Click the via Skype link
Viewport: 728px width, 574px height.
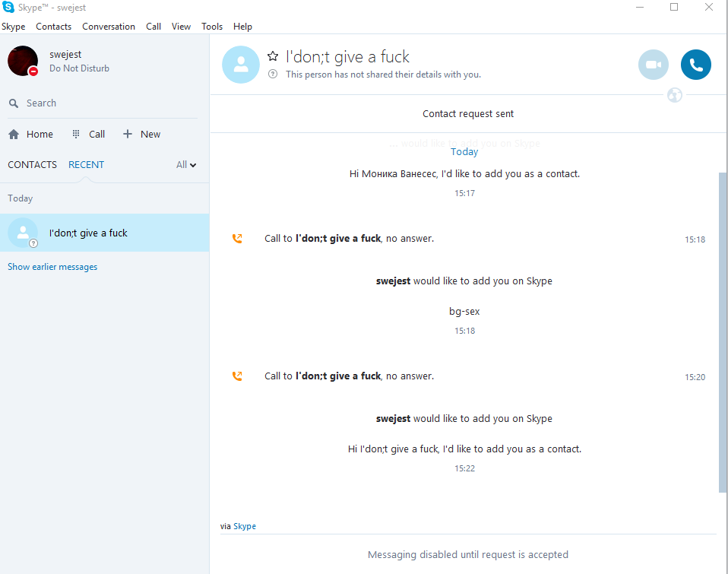pos(245,526)
